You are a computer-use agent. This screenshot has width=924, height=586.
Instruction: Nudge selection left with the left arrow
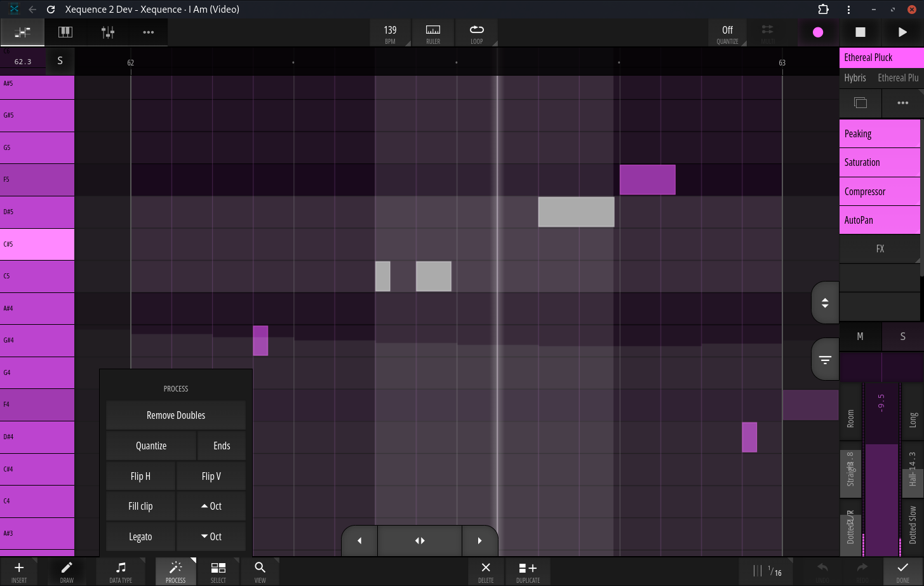click(x=359, y=541)
